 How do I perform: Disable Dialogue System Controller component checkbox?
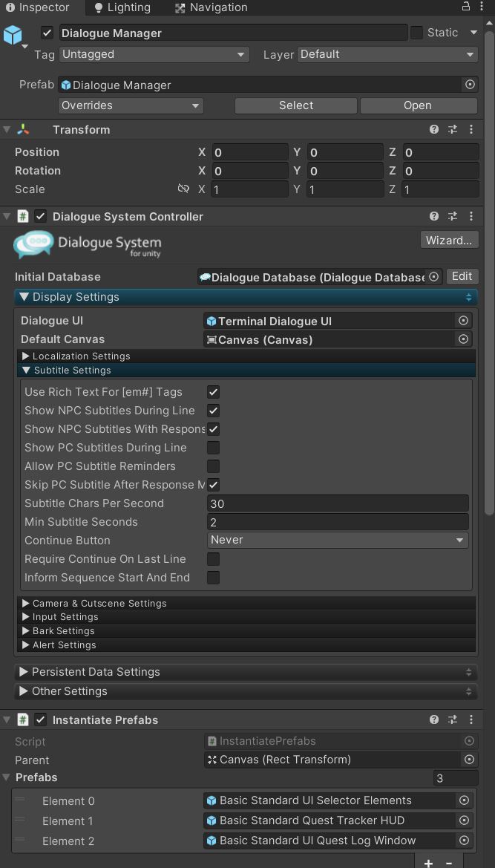pyautogui.click(x=40, y=217)
